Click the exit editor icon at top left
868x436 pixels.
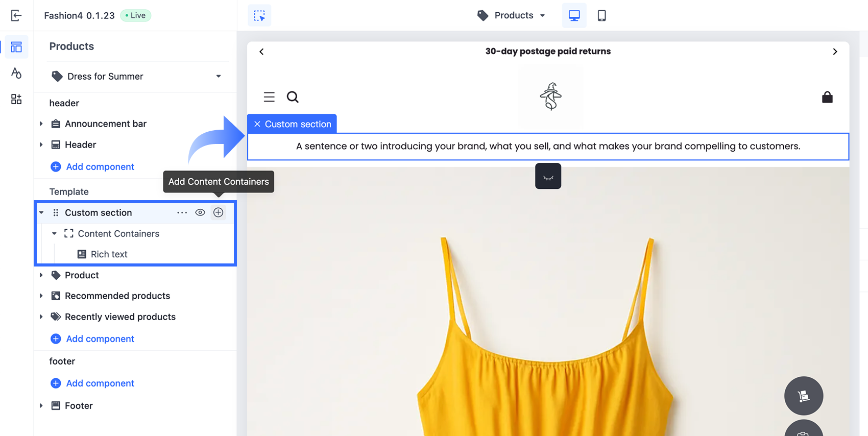tap(16, 15)
